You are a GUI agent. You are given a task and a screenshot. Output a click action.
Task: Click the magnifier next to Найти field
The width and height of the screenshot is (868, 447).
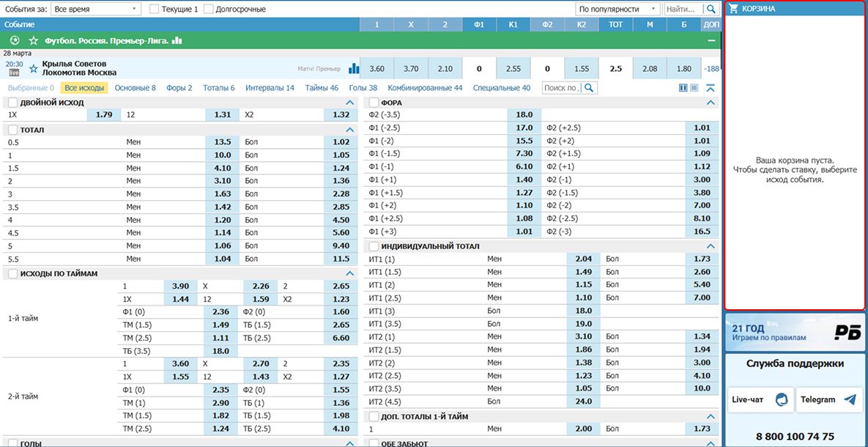[x=710, y=9]
